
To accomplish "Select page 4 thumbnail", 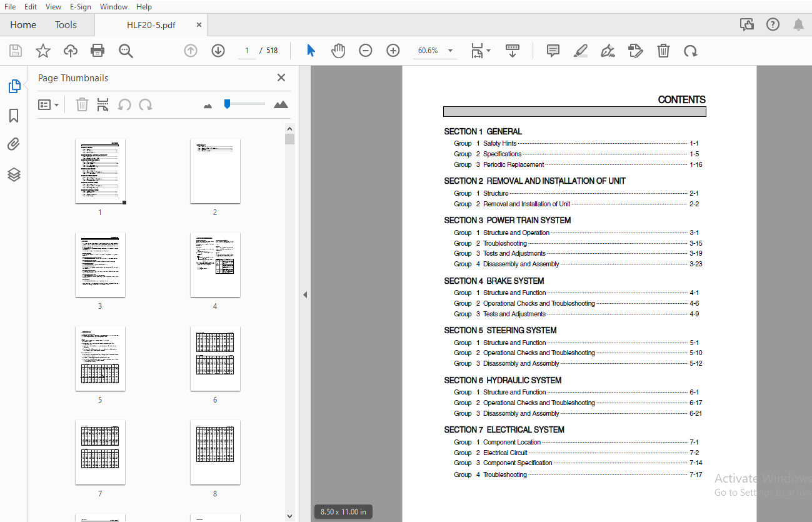I will point(215,265).
